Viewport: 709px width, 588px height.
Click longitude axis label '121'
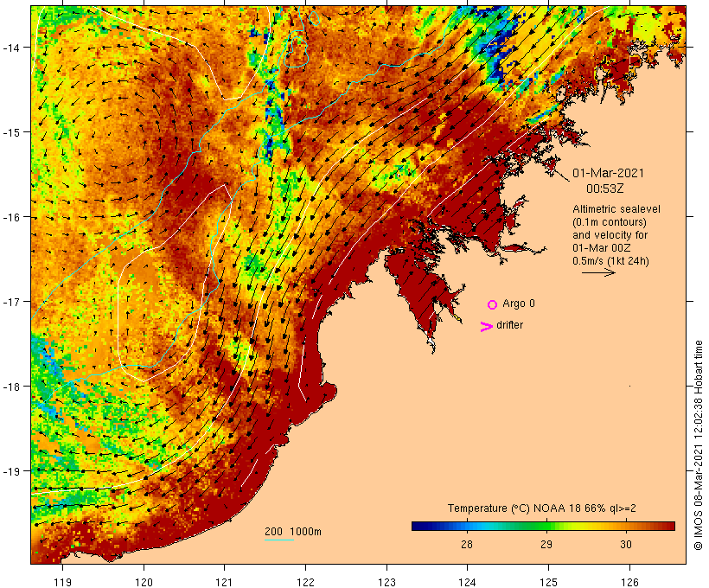(225, 582)
